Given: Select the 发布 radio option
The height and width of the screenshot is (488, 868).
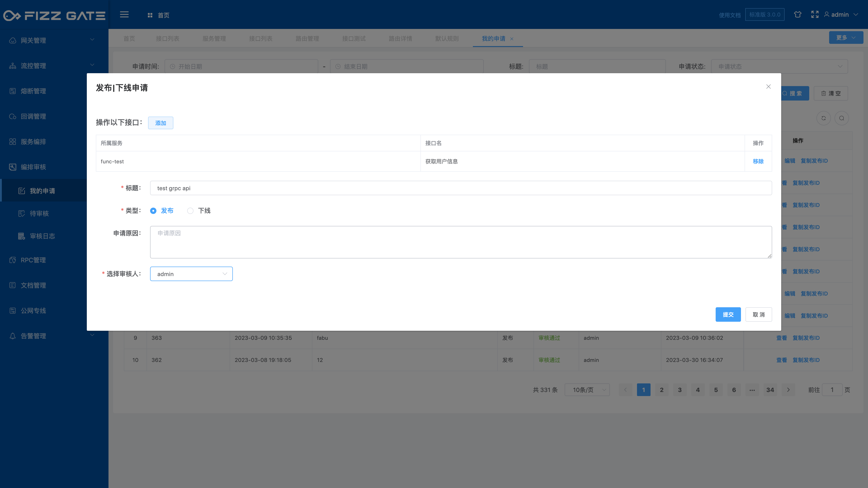Looking at the screenshot, I should tap(153, 211).
